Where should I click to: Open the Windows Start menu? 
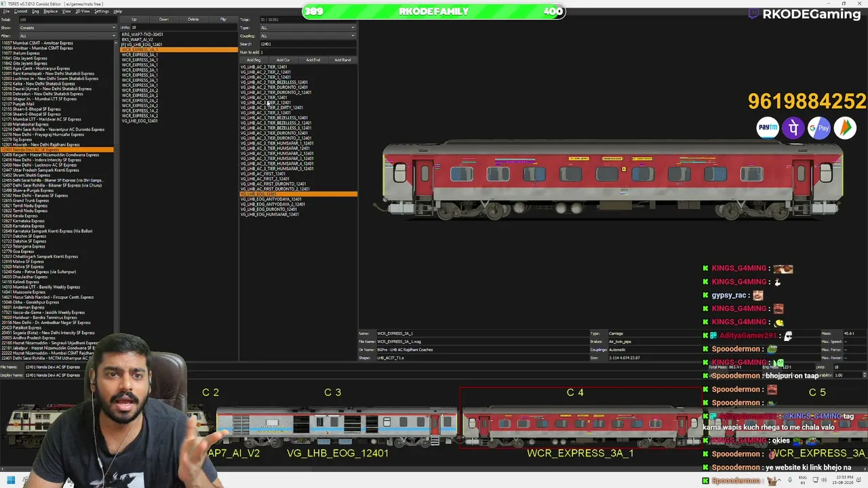pyautogui.click(x=11, y=481)
